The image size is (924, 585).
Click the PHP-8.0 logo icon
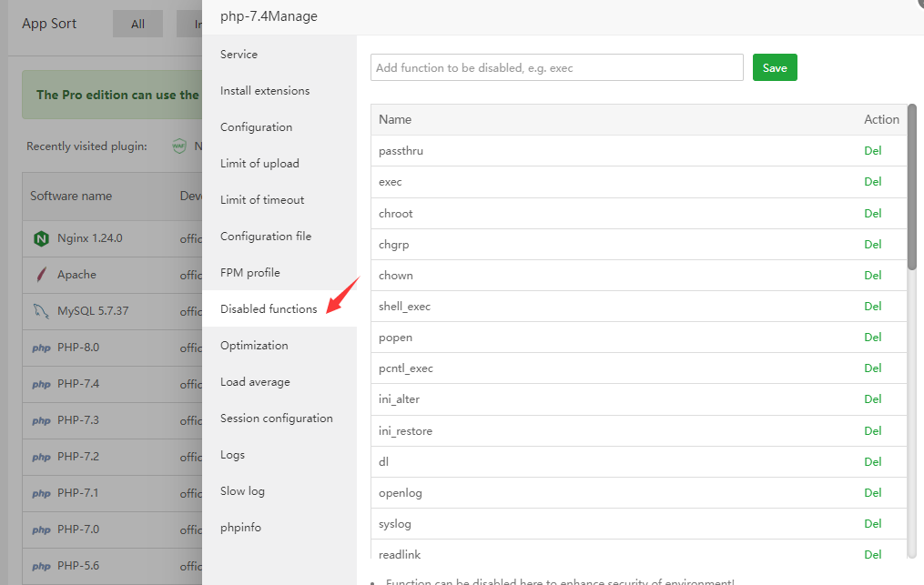pos(41,348)
